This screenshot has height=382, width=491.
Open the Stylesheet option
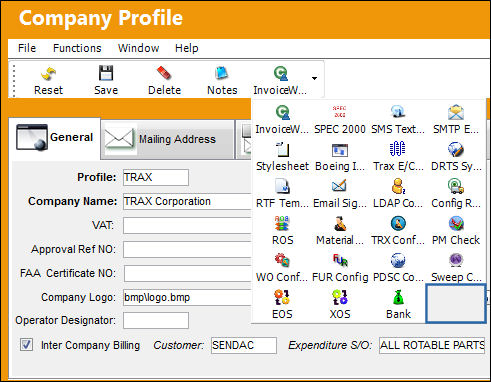click(x=282, y=156)
